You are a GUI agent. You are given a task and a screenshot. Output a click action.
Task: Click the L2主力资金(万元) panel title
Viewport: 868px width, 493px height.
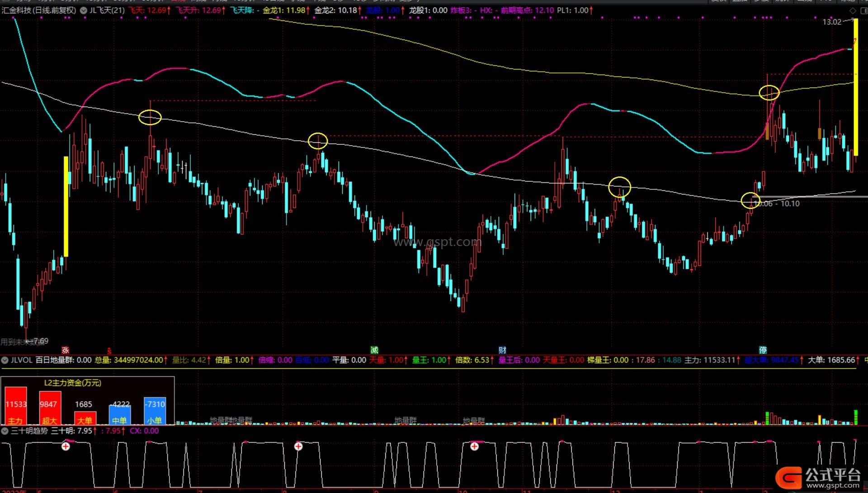coord(73,383)
